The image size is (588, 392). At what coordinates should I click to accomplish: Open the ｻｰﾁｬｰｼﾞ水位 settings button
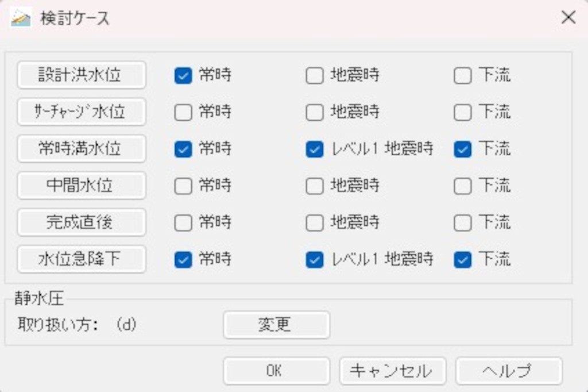(x=82, y=112)
